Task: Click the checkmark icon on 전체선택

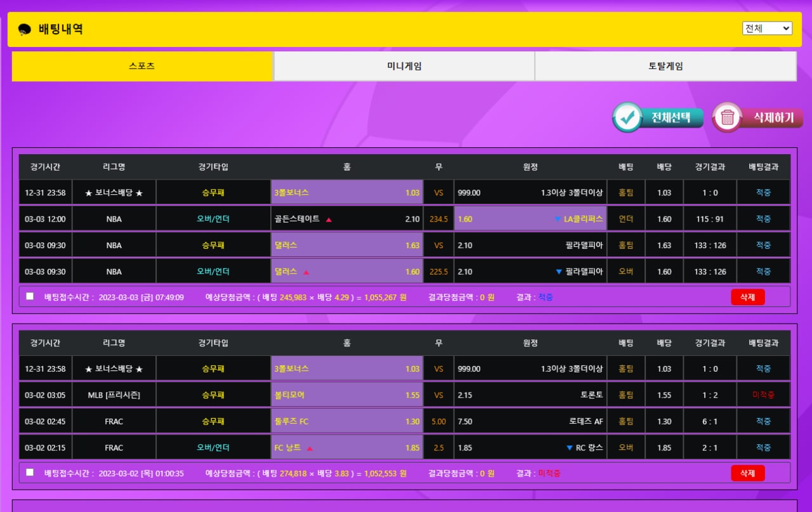Action: coord(627,117)
